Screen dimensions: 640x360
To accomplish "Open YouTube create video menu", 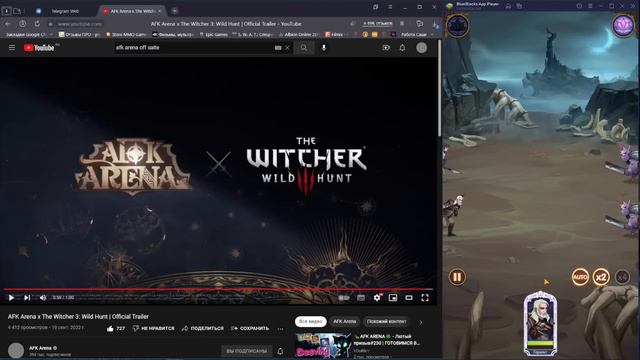I will (386, 48).
